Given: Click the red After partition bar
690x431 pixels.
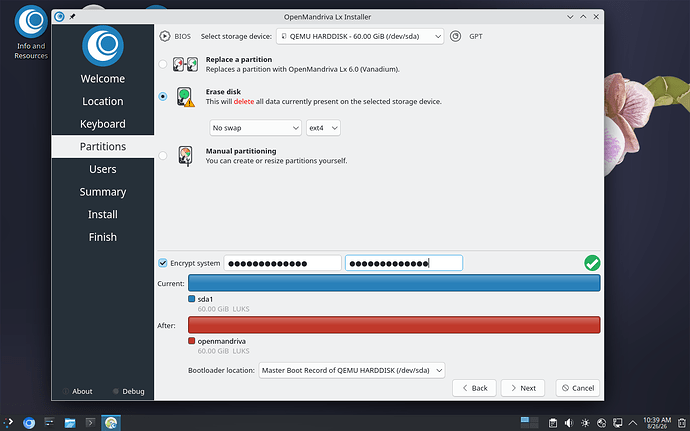Looking at the screenshot, I should click(x=394, y=325).
